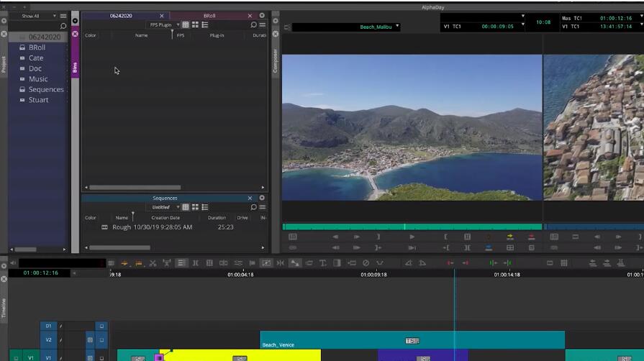
Task: Select the Title tool in timeline toolbar
Action: [x=323, y=263]
